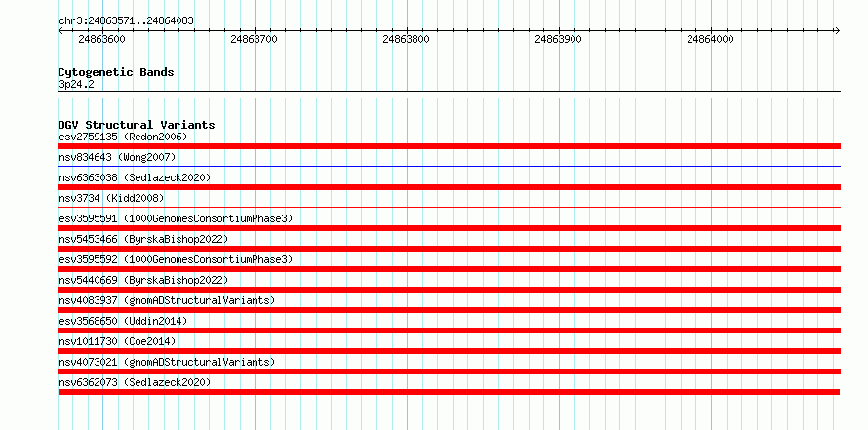Click ruler position 24863800
The image size is (868, 430).
pyautogui.click(x=406, y=39)
